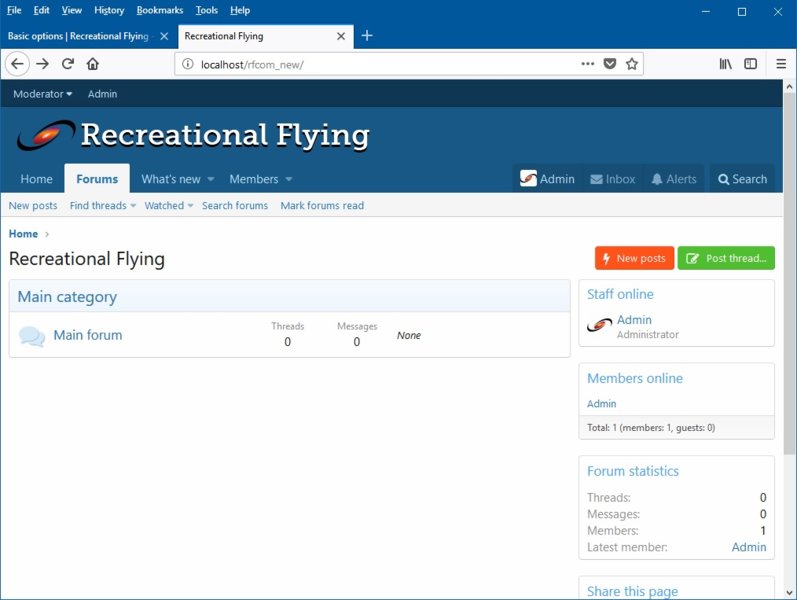Switch to the Basic options browser tab
This screenshot has width=797, height=600.
coord(79,36)
